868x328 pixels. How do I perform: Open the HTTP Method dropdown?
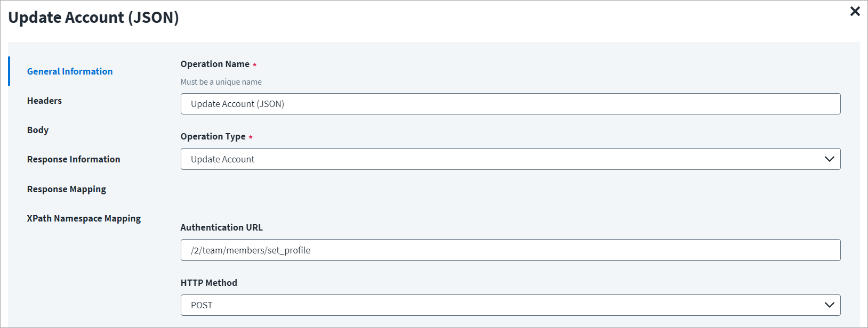point(510,305)
